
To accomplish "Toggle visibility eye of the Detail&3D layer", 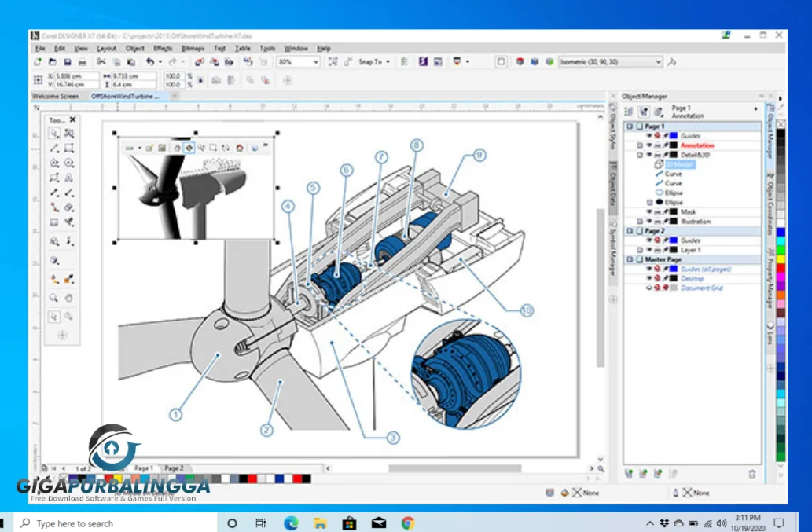I will point(648,154).
